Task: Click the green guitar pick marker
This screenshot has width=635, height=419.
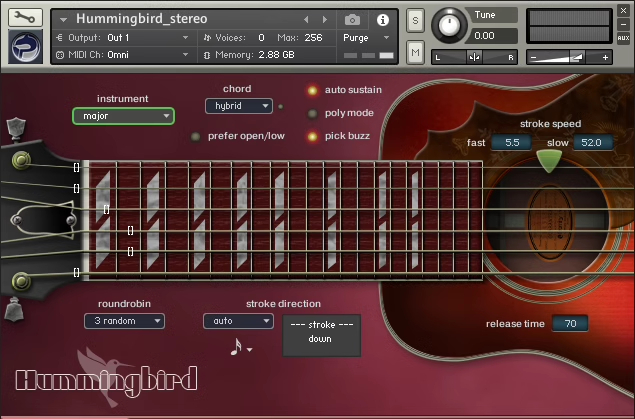Action: 549,161
